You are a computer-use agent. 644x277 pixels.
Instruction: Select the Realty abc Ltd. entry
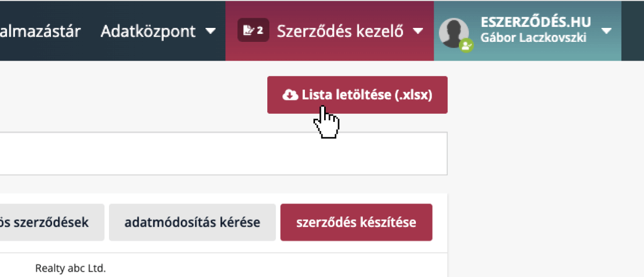tap(70, 268)
